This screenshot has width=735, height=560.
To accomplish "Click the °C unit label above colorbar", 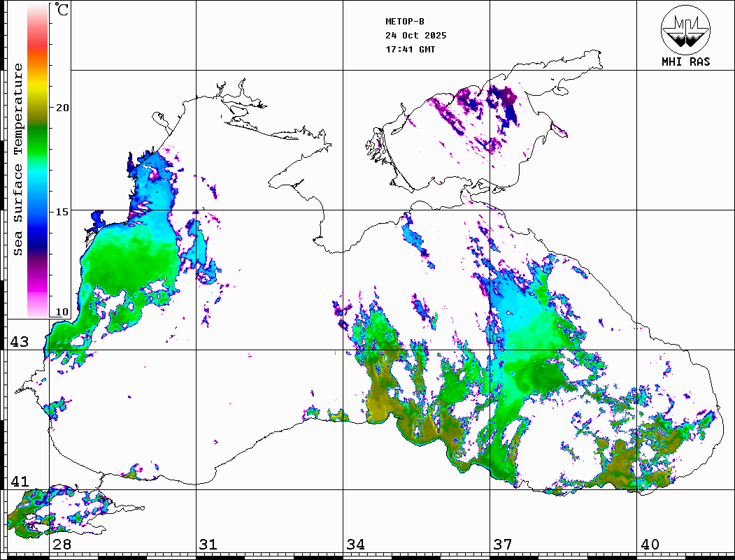I will 62,10.
